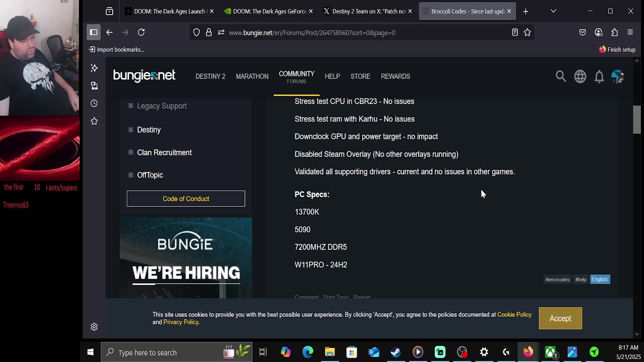View site security padlock information
This screenshot has height=362, width=644.
tap(209, 32)
